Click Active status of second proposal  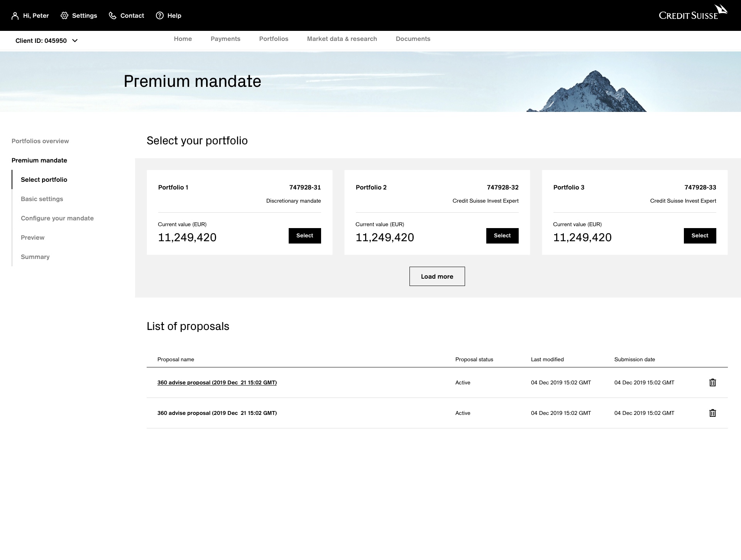click(463, 413)
